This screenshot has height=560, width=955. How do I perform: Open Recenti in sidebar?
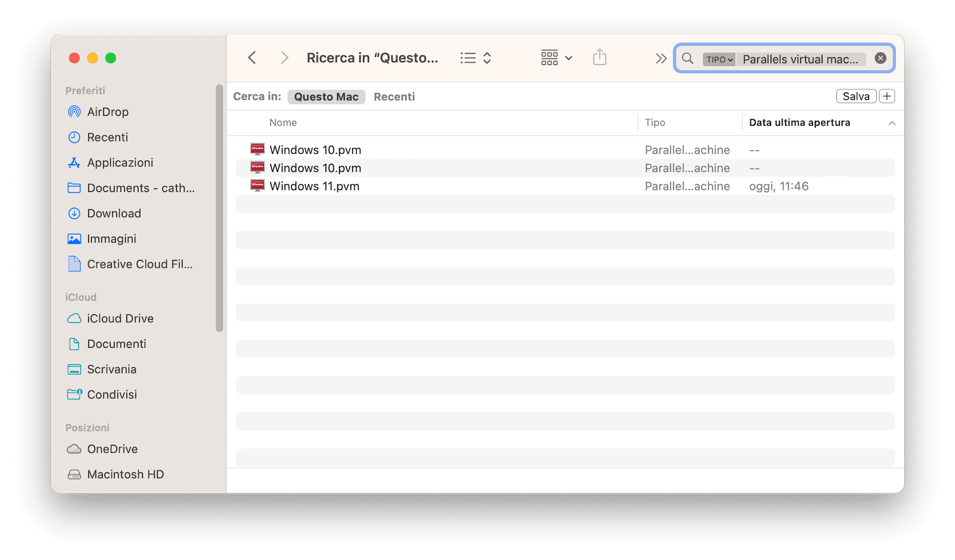coord(107,137)
